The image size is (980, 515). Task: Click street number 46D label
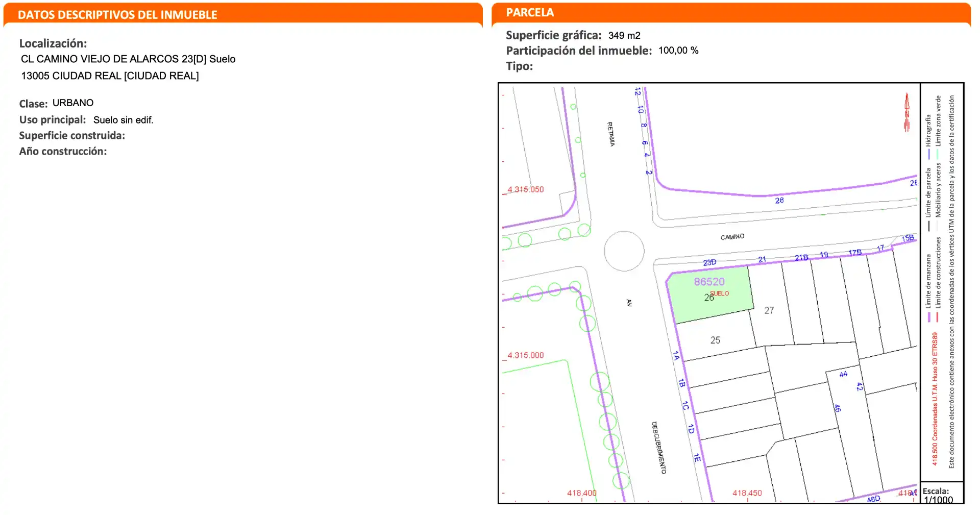point(873,499)
